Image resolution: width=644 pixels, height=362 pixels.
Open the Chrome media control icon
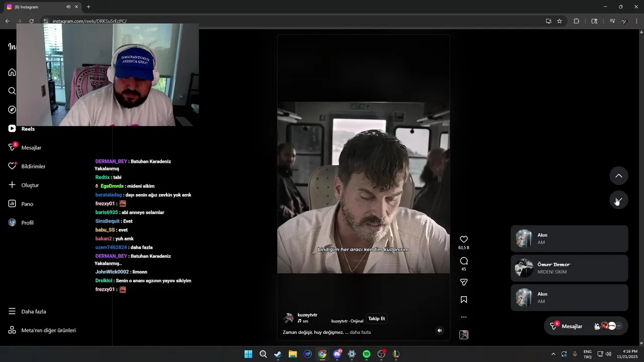(x=612, y=21)
